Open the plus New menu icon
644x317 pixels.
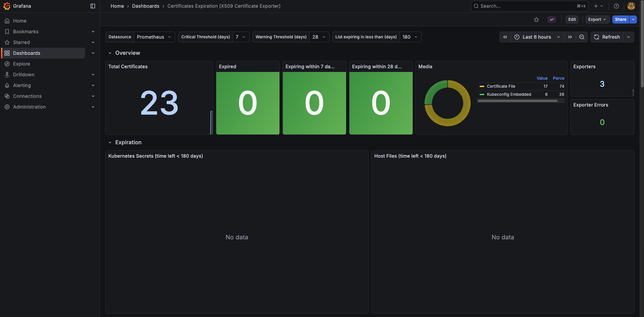598,6
